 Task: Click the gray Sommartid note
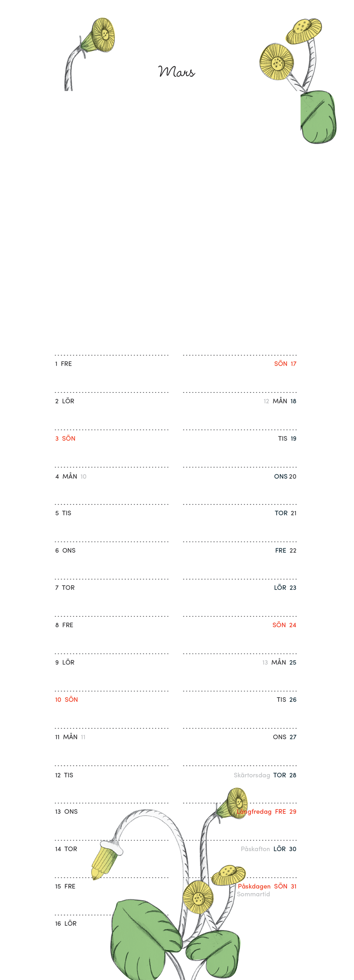[253, 894]
